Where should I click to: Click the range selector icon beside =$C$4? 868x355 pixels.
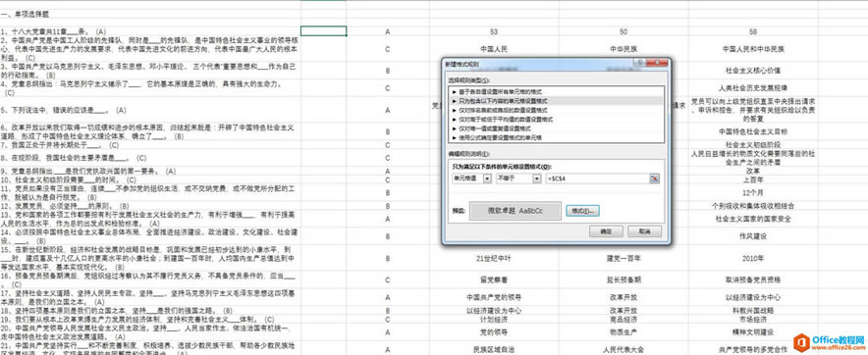point(654,178)
